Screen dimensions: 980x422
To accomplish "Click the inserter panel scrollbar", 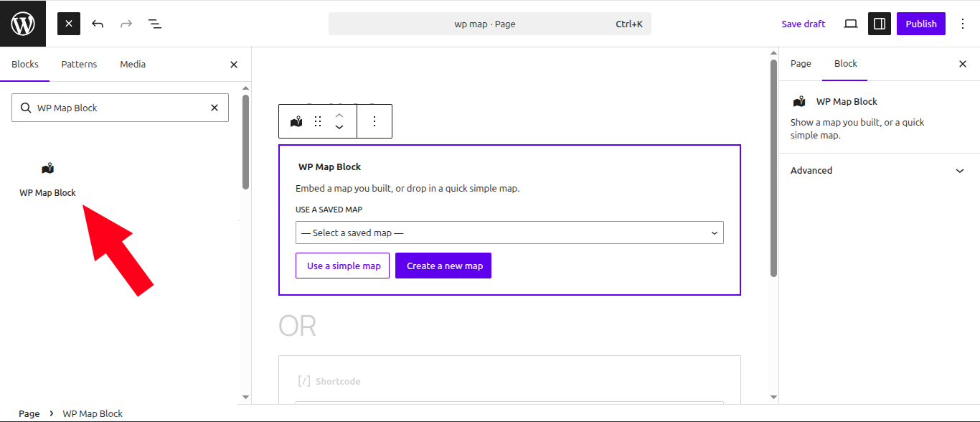I will point(245,141).
